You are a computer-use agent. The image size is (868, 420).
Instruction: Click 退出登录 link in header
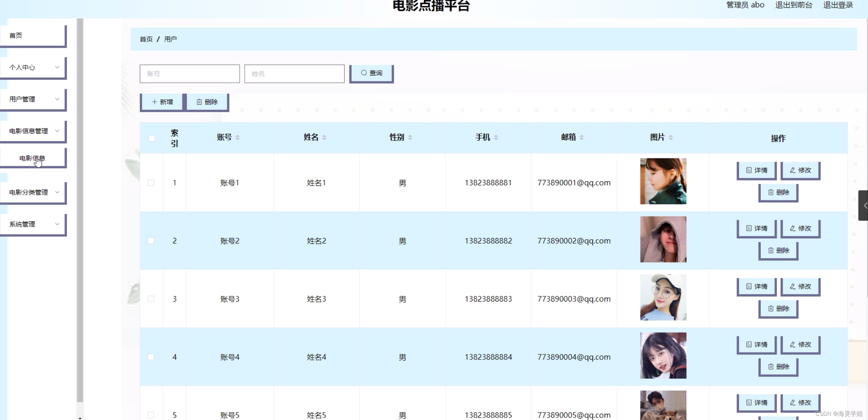click(838, 5)
